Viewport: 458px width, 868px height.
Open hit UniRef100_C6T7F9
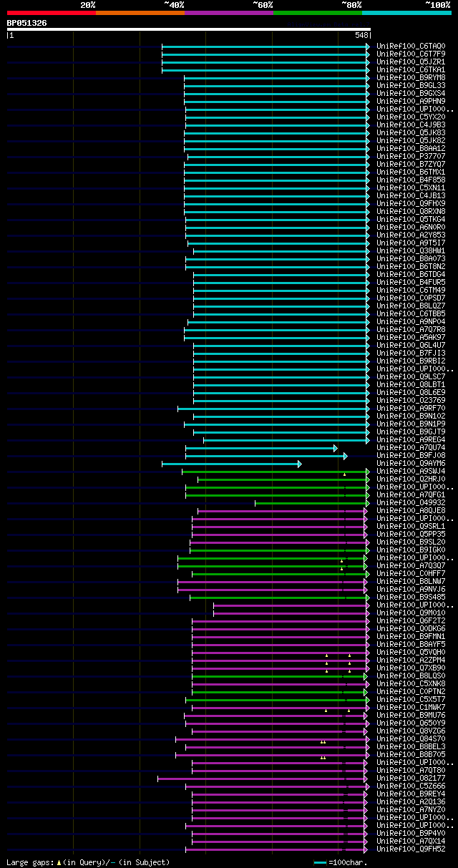point(411,54)
